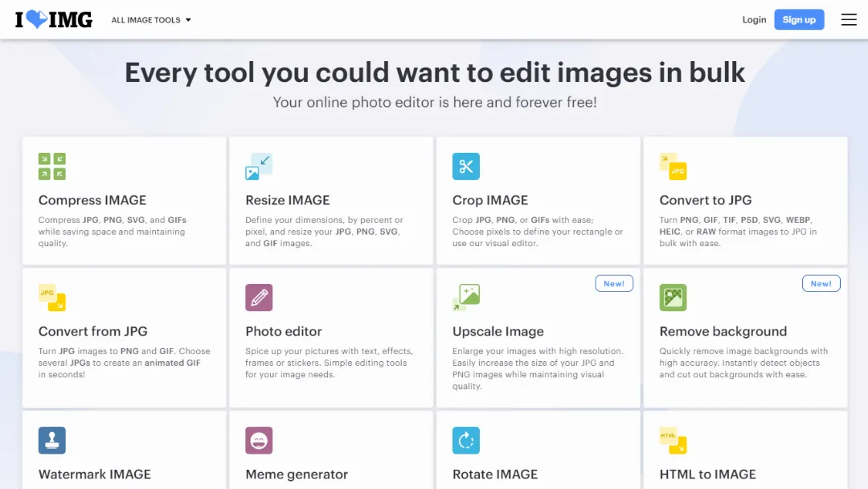
Task: Click the Crop IMAGE scissors icon
Action: tap(466, 166)
